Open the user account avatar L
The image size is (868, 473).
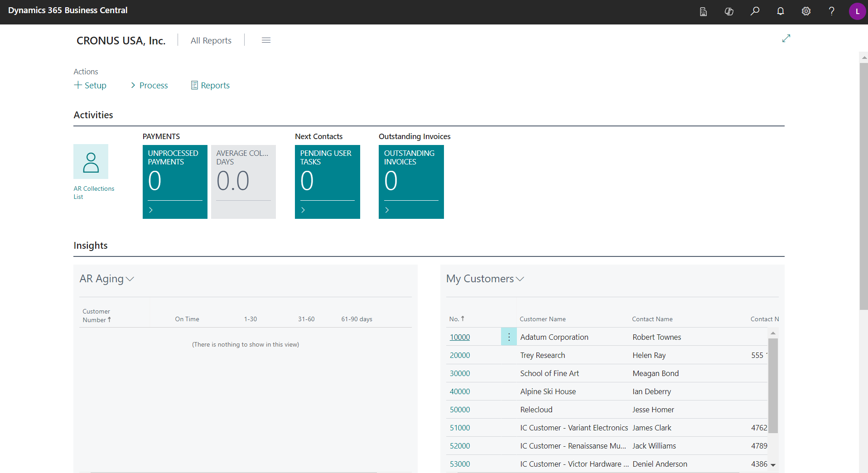pos(857,12)
